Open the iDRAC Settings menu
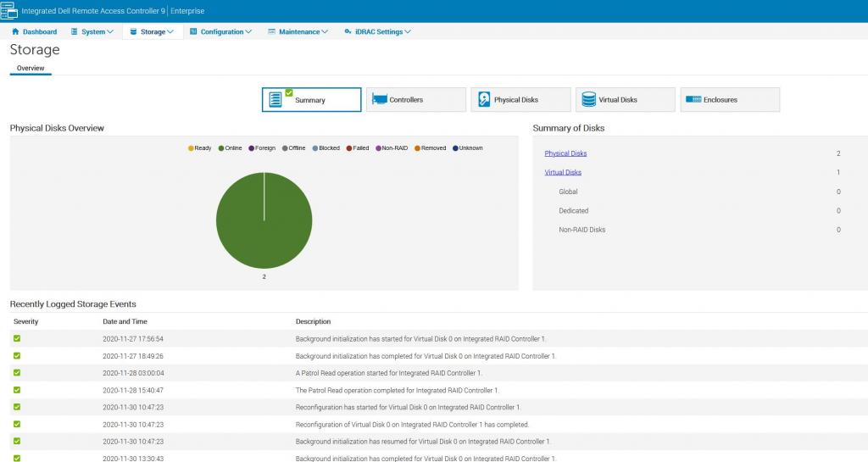The image size is (868, 462). 377,31
